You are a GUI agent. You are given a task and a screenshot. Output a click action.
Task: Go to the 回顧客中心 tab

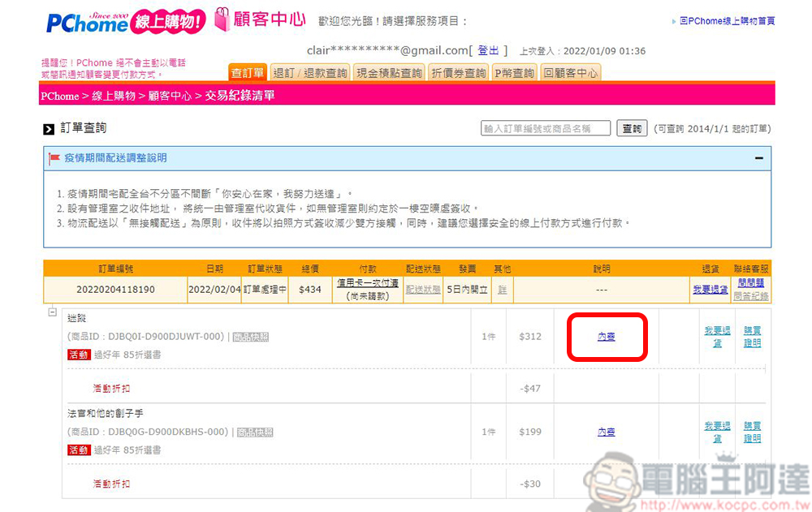[x=571, y=73]
